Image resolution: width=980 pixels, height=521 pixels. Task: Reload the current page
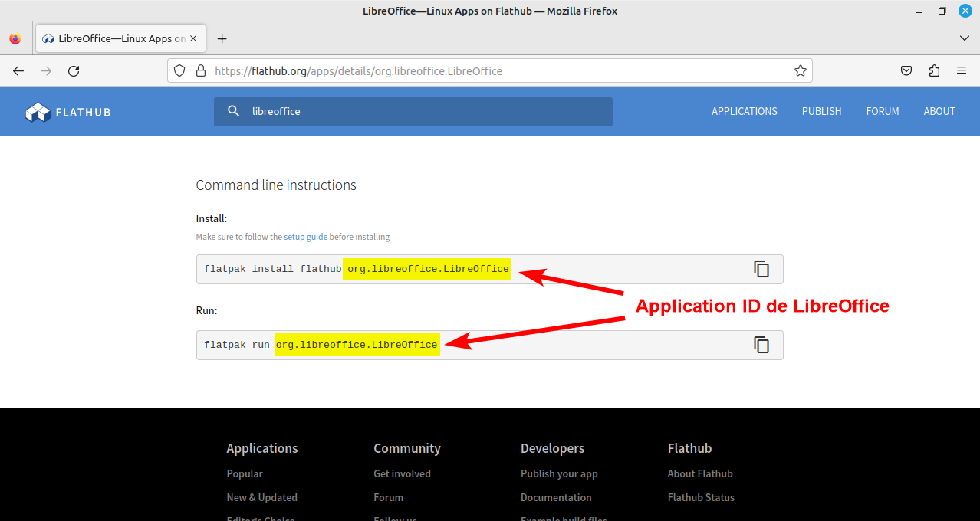click(x=74, y=70)
